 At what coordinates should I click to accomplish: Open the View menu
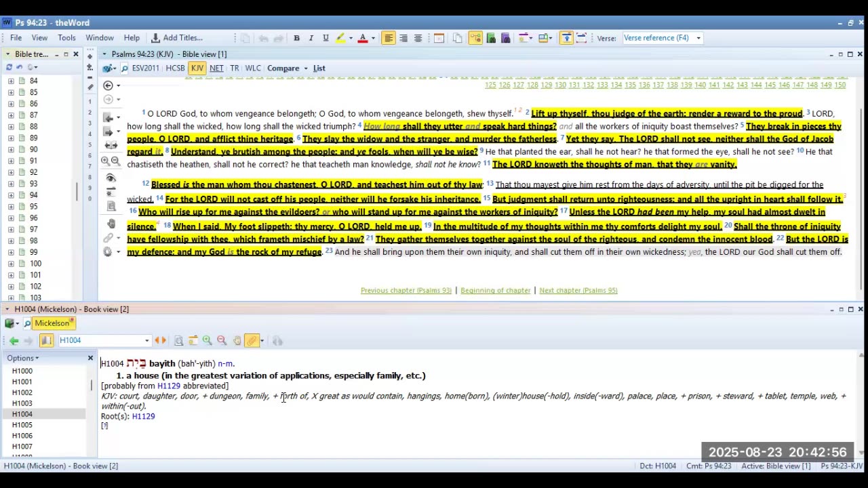(39, 38)
